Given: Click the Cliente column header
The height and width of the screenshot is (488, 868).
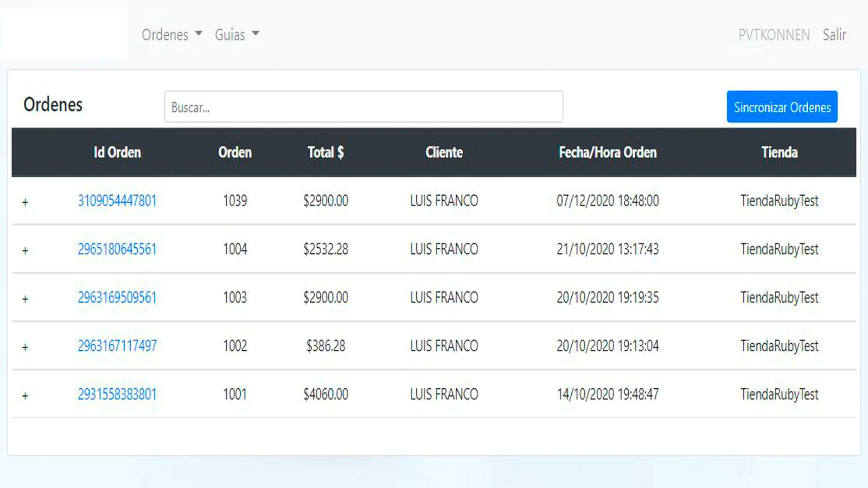Looking at the screenshot, I should [x=444, y=152].
